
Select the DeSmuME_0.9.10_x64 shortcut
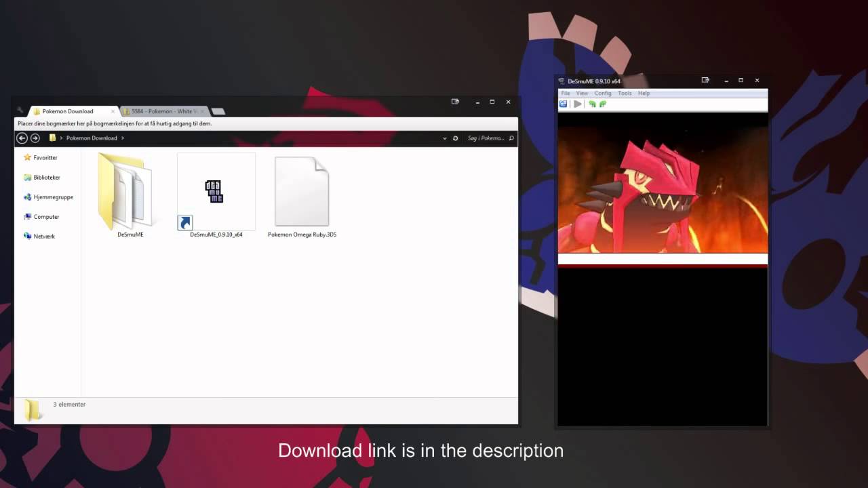pyautogui.click(x=216, y=195)
